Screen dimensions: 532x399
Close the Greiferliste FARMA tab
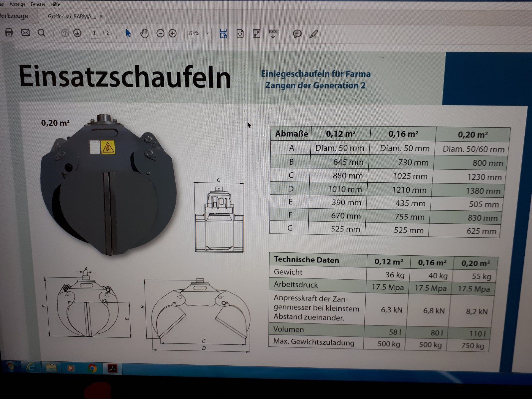(101, 17)
